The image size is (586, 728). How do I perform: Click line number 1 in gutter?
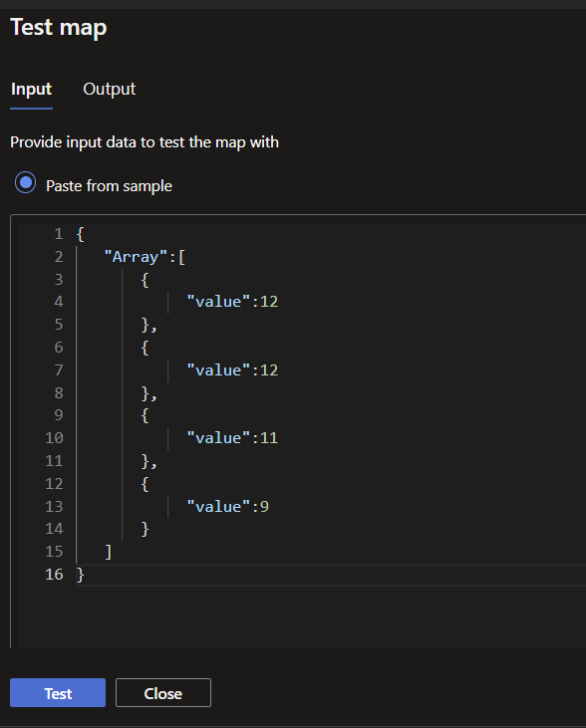click(59, 234)
